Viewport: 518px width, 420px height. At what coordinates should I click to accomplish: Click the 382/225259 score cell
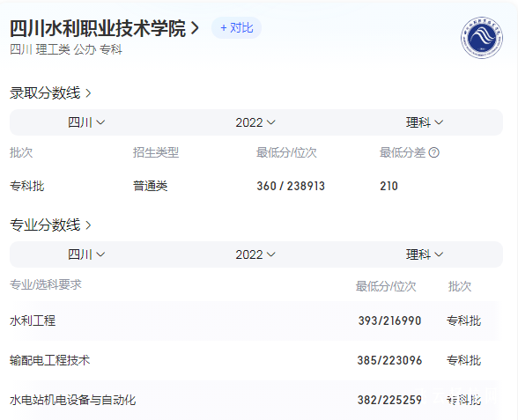pyautogui.click(x=389, y=400)
